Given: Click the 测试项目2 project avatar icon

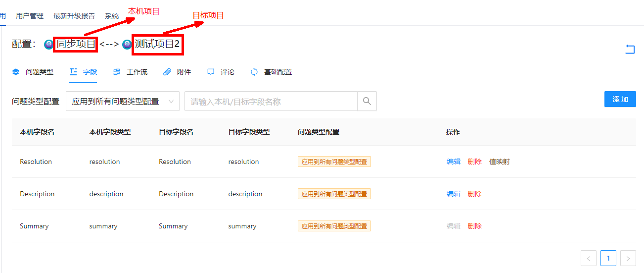Looking at the screenshot, I should [x=127, y=45].
